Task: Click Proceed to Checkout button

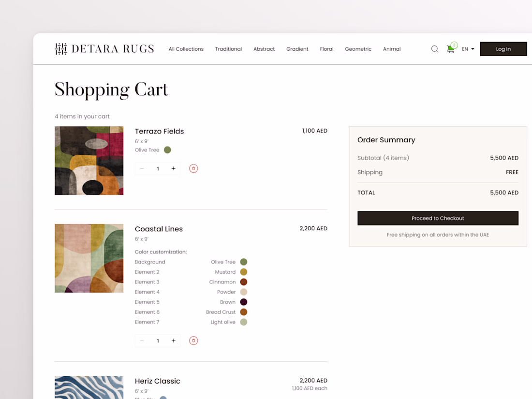Action: pyautogui.click(x=438, y=218)
